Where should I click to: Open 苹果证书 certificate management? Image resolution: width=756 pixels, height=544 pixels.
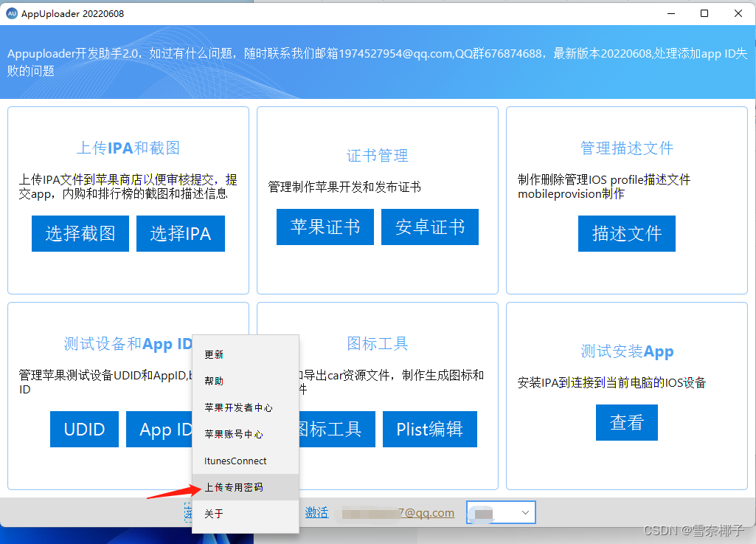click(x=325, y=227)
